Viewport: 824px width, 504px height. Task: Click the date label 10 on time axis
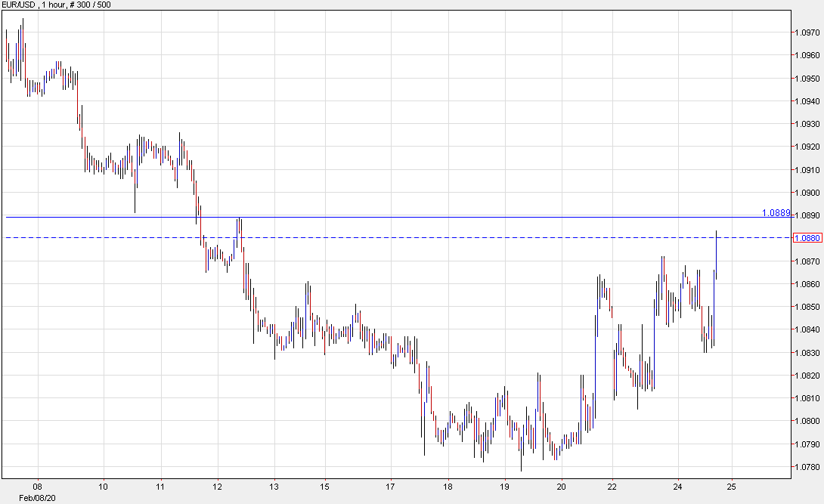point(104,486)
